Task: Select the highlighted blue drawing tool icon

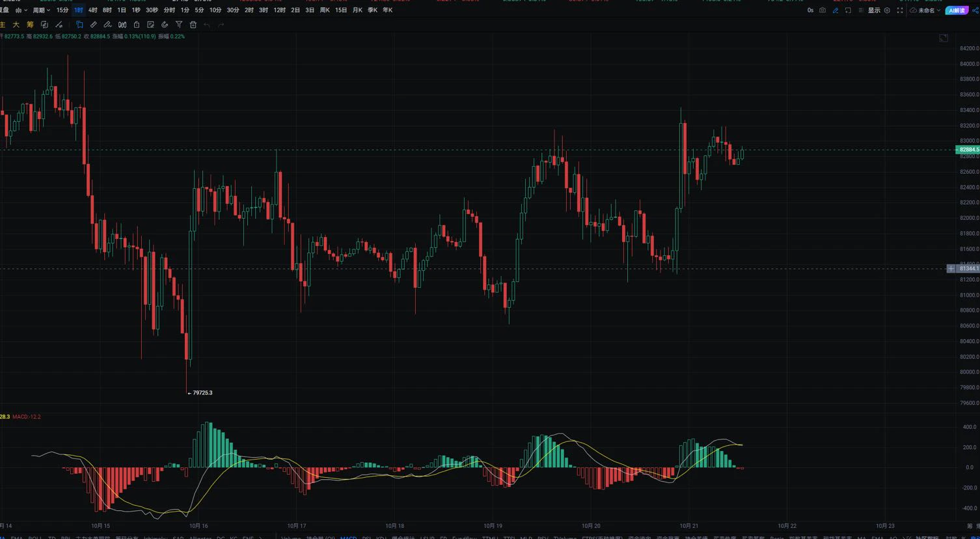Action: [x=79, y=25]
